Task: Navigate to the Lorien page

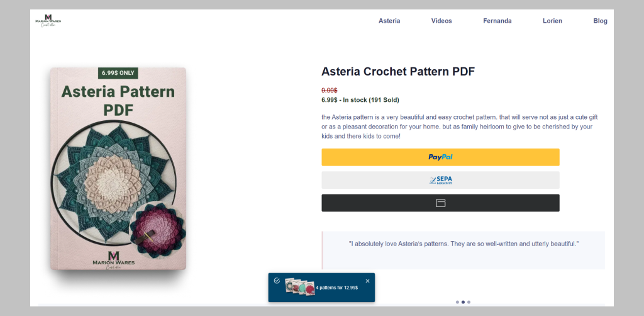Action: [x=552, y=21]
